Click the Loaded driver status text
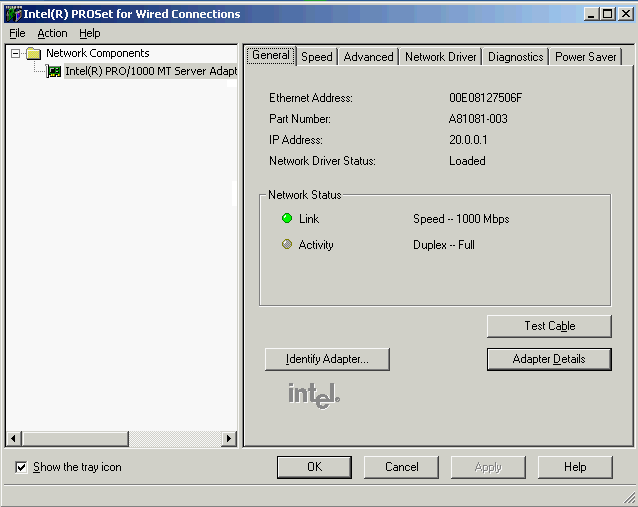The width and height of the screenshot is (638, 507). [467, 161]
